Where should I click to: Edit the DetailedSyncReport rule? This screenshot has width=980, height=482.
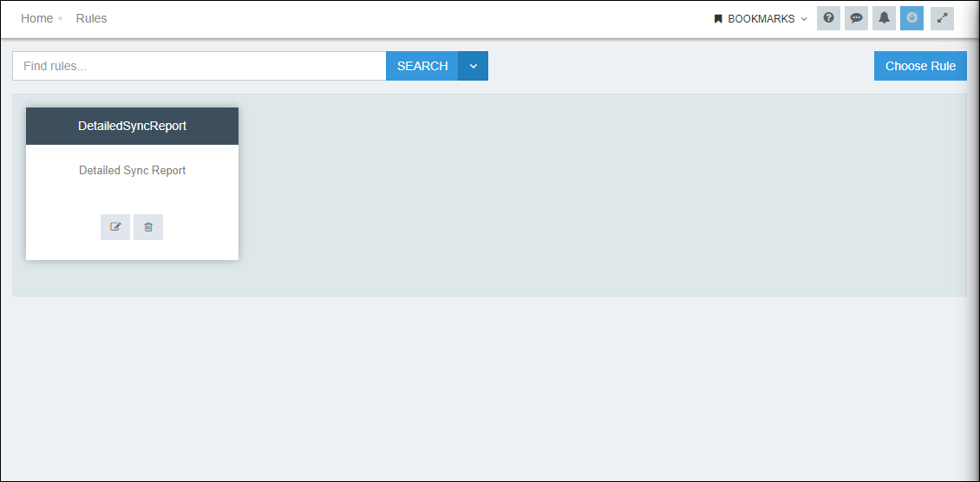115,227
